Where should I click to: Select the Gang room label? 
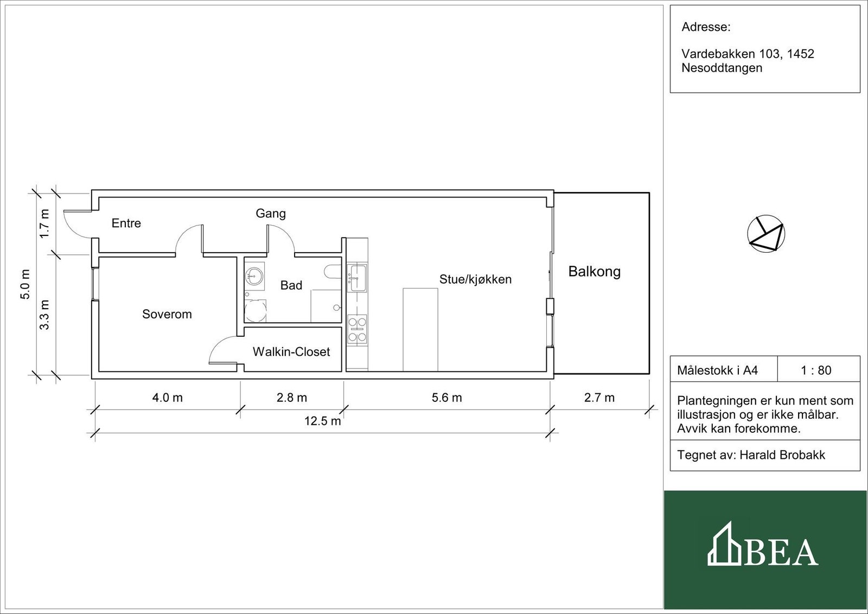271,214
